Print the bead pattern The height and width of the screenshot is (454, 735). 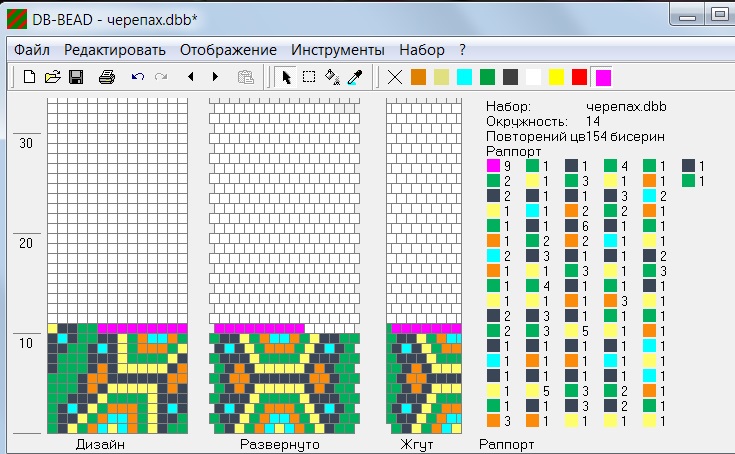pos(107,77)
